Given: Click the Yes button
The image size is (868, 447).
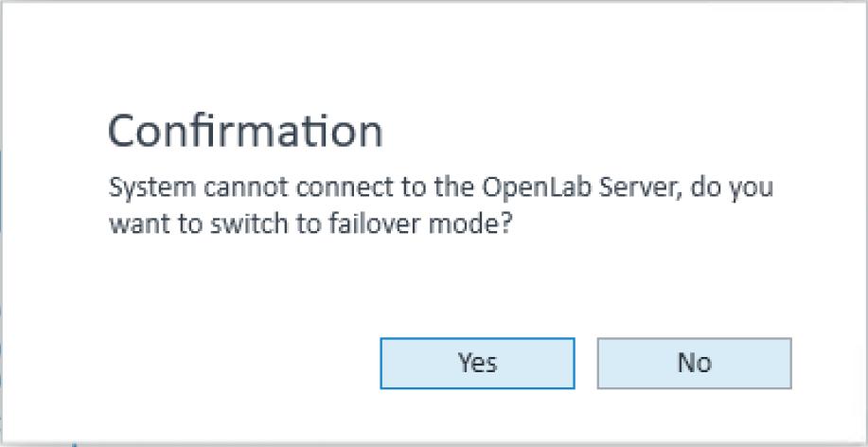Looking at the screenshot, I should click(x=477, y=363).
